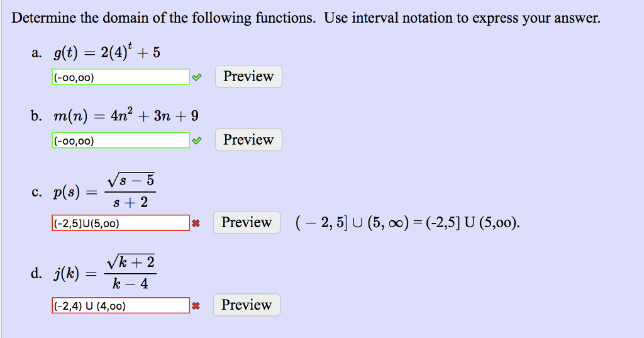Click the Preview button for part d
Viewport: 644px width, 338px height.
247,305
